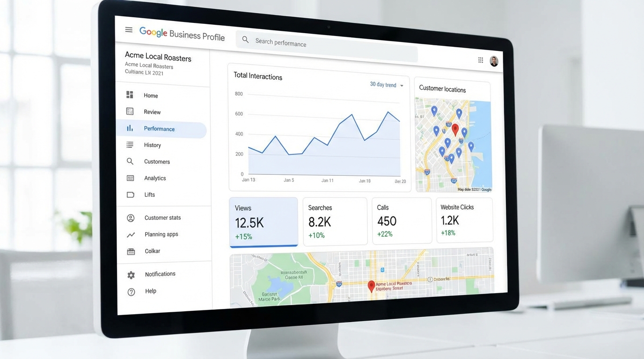This screenshot has height=359, width=644.
Task: Select Performance in the sidebar
Action: 159,129
